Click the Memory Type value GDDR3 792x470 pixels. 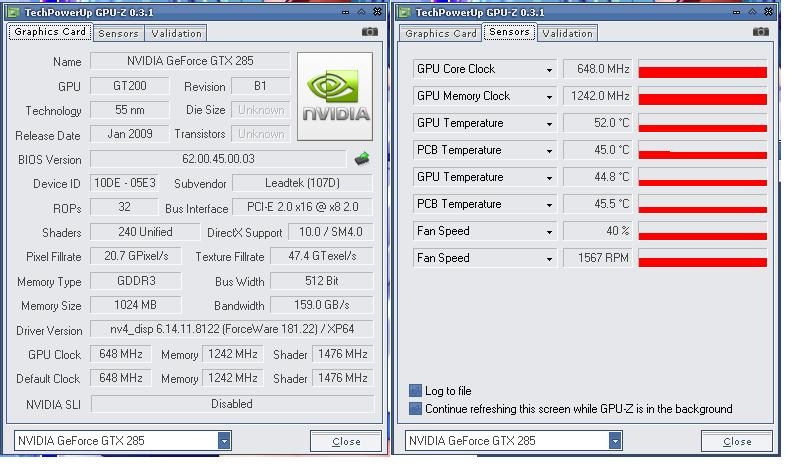coord(136,281)
